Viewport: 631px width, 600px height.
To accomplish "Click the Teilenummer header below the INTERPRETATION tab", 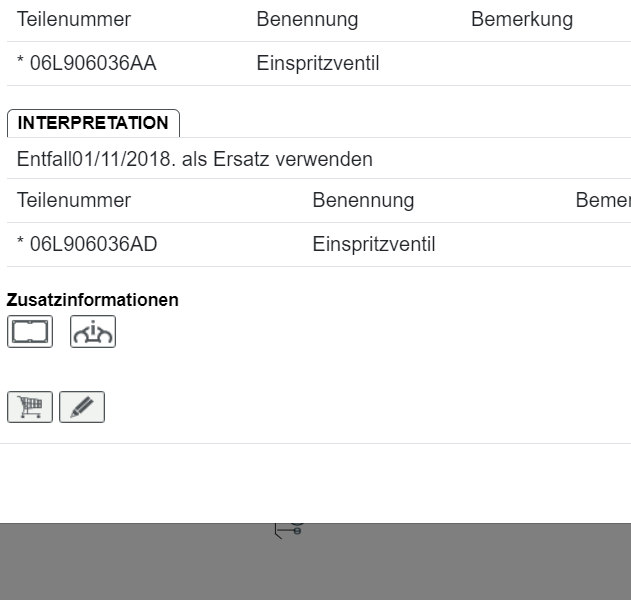I will click(74, 200).
